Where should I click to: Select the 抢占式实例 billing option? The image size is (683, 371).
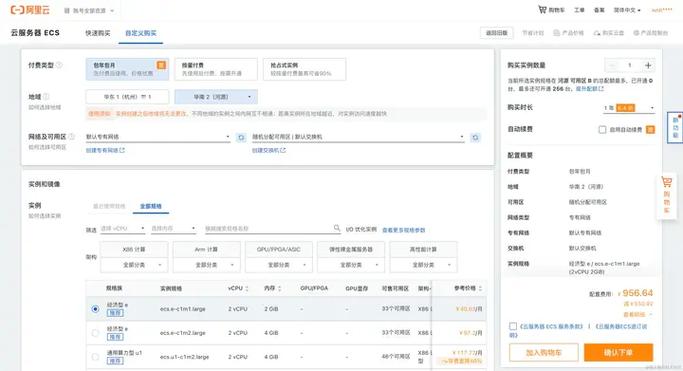coord(304,69)
